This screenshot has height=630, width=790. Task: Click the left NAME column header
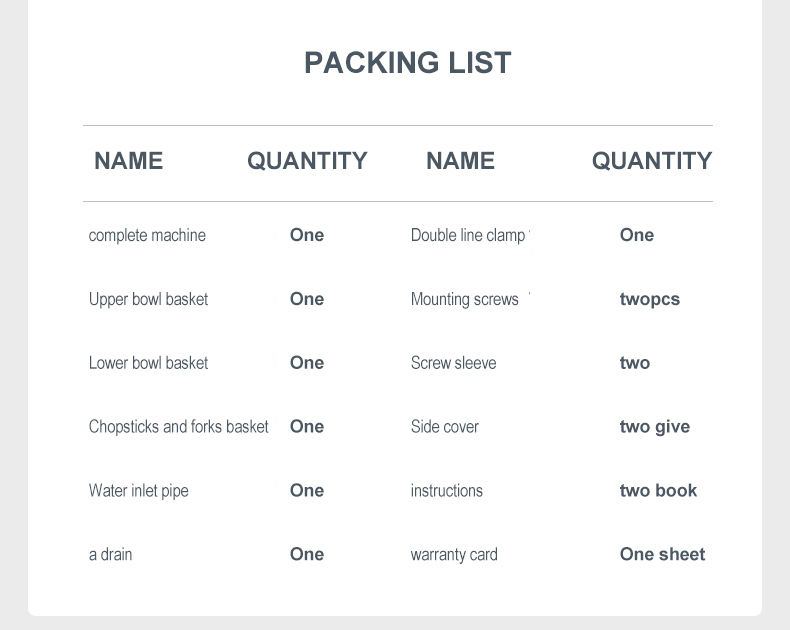[128, 161]
